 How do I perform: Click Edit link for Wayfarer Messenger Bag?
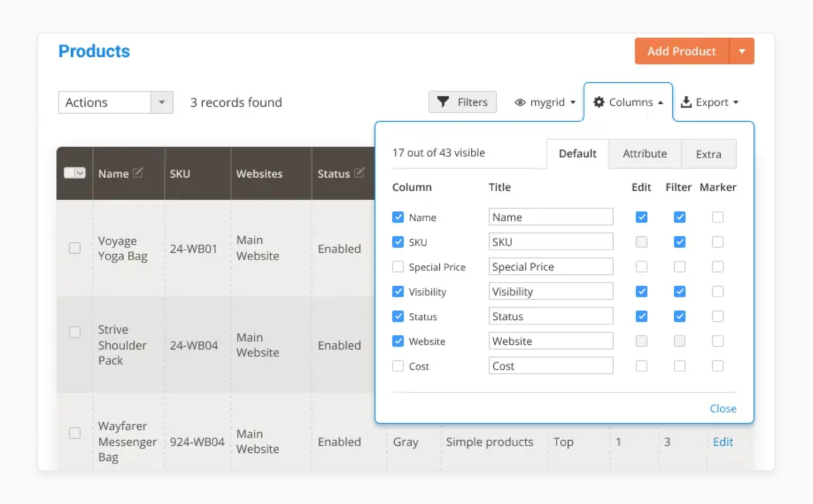[723, 442]
